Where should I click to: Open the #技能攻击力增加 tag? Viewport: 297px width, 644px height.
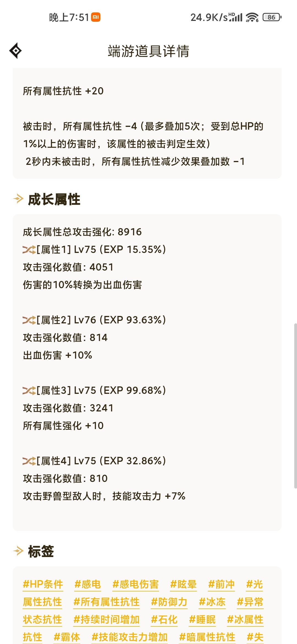pyautogui.click(x=130, y=637)
